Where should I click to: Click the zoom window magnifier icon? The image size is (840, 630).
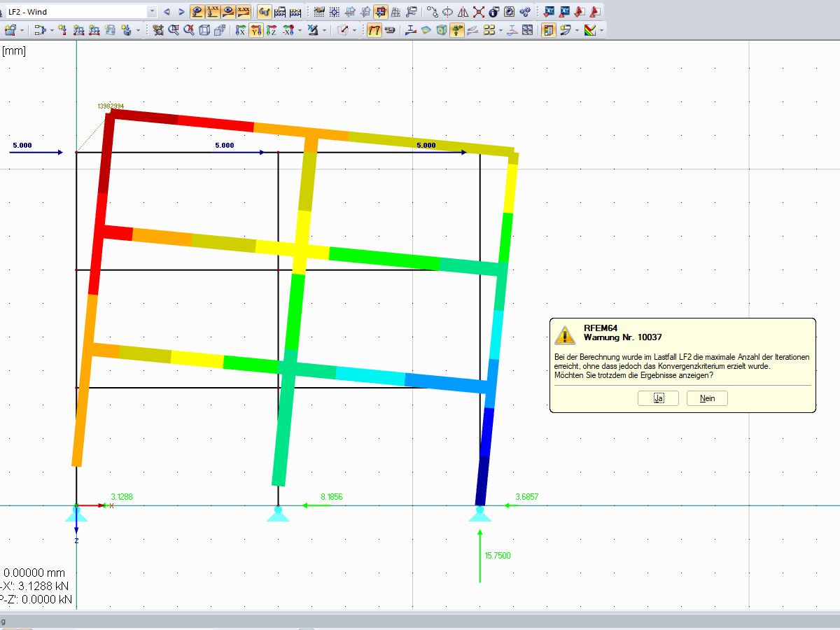point(173,30)
